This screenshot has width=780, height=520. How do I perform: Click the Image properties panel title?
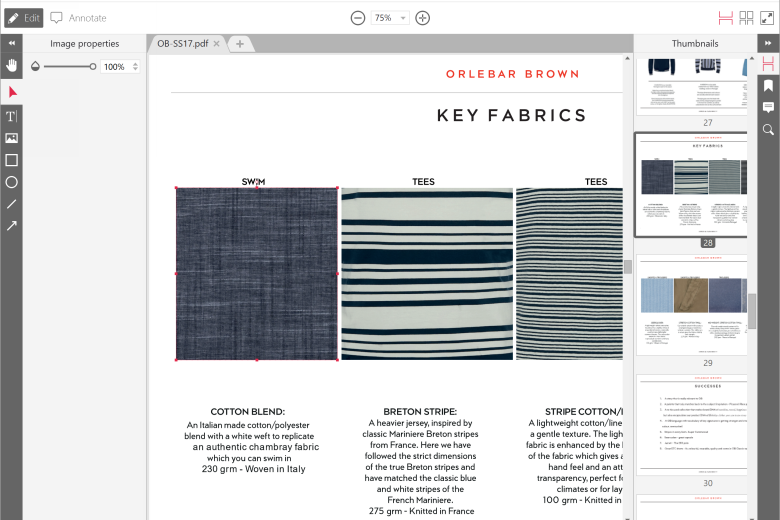[x=85, y=44]
